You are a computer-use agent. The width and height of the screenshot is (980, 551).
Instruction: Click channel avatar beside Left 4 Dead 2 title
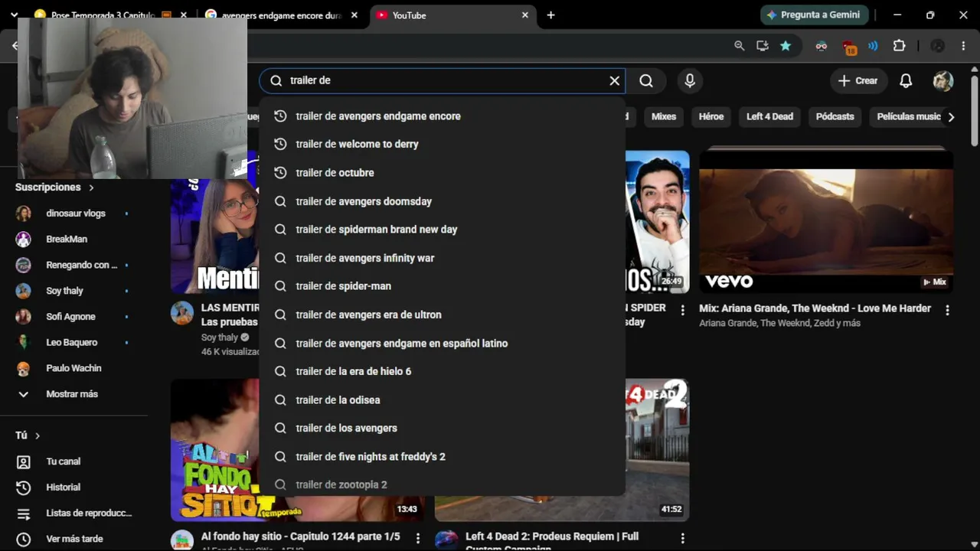click(x=446, y=540)
